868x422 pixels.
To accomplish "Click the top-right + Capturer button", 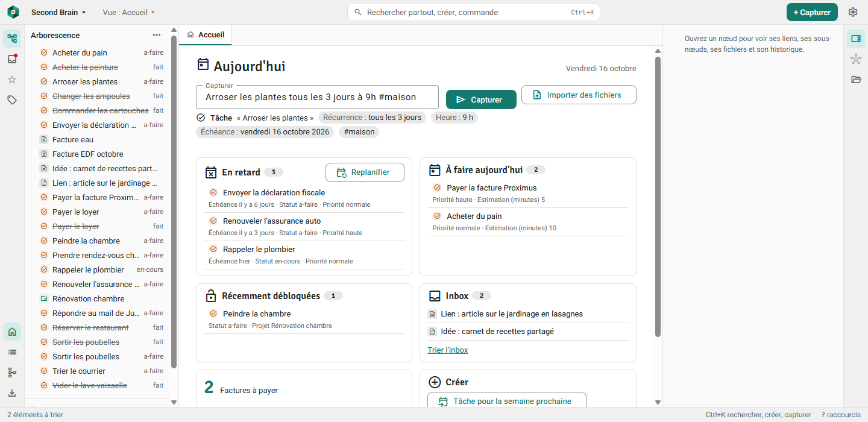I will [812, 12].
